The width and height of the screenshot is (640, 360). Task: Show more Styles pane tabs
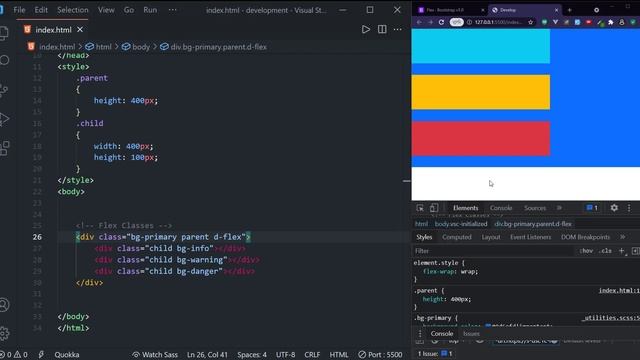[622, 237]
